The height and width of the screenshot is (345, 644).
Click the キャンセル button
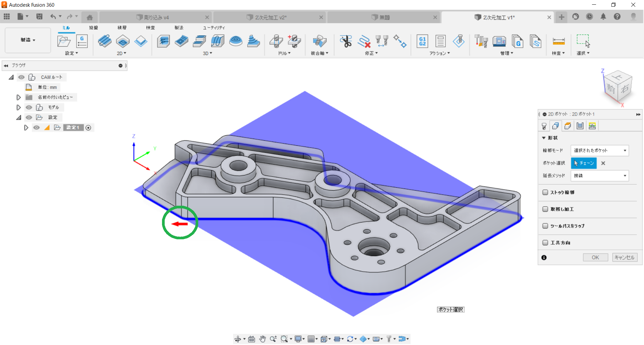coord(625,257)
